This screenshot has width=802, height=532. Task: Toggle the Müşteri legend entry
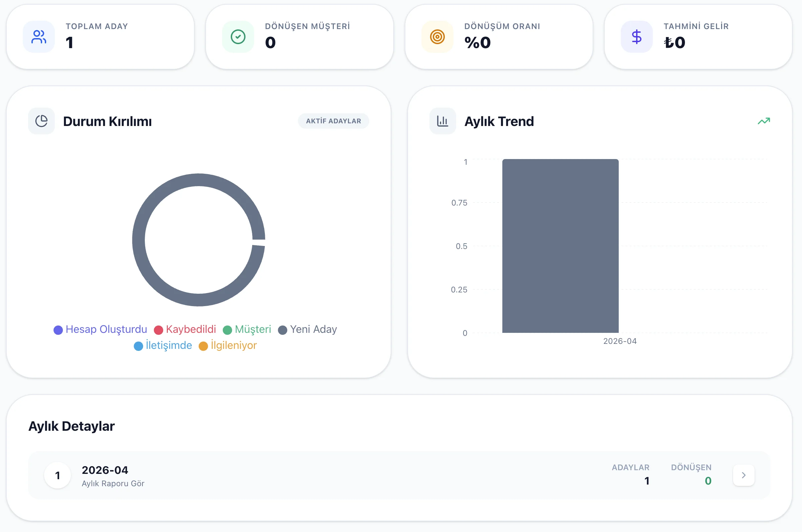click(x=247, y=329)
